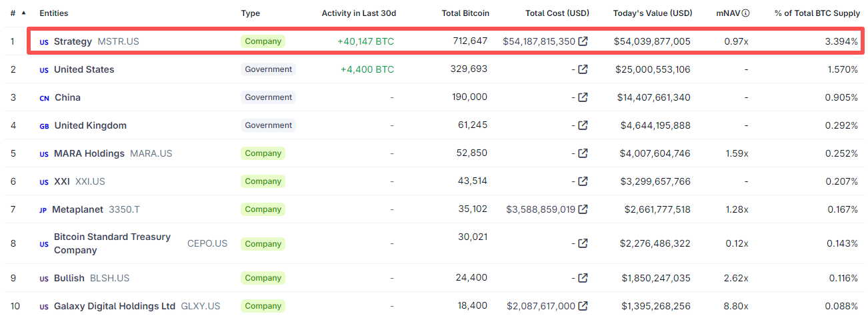This screenshot has height=318, width=868.
Task: Open the XXI entity link
Action: pyautogui.click(x=62, y=181)
